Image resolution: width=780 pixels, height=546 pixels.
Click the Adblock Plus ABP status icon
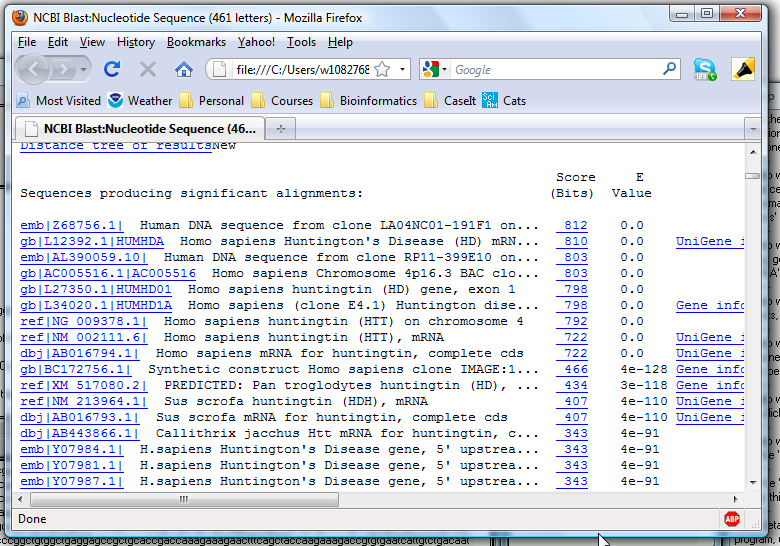pos(732,519)
